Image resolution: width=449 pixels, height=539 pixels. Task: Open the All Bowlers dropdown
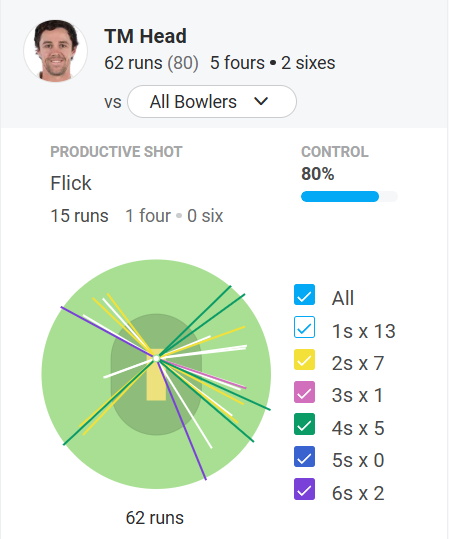point(212,102)
